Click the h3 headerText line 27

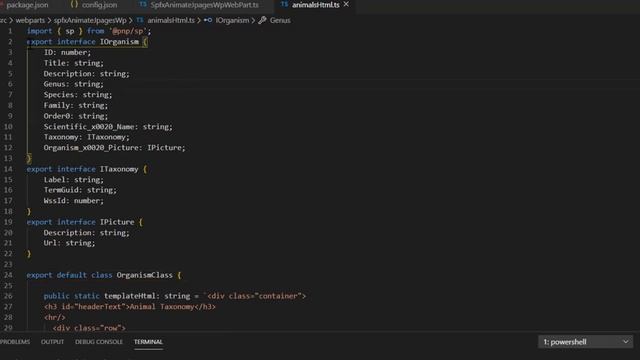(130, 307)
